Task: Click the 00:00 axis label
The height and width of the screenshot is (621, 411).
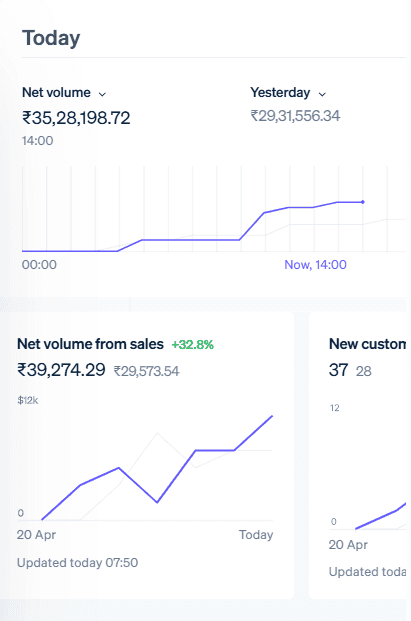Action: tap(39, 265)
